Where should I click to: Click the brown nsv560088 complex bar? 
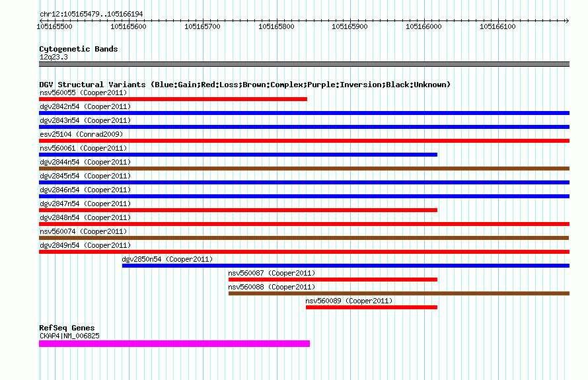pyautogui.click(x=399, y=293)
